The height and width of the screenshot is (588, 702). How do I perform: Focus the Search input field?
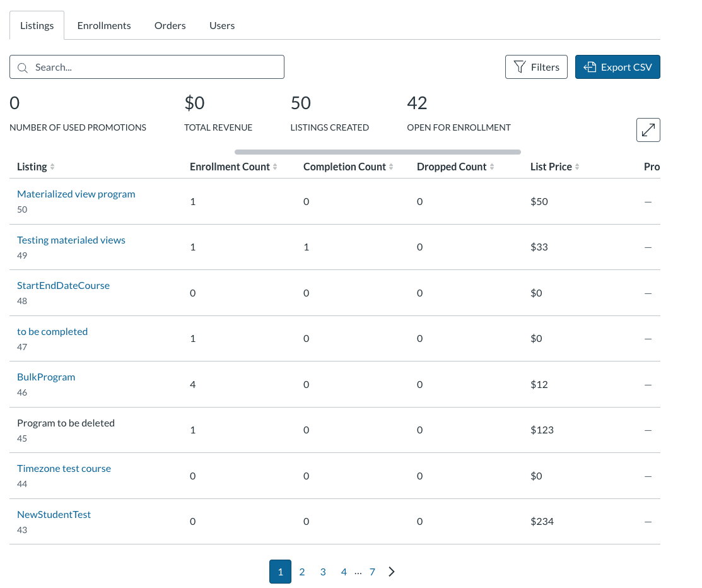coord(147,67)
